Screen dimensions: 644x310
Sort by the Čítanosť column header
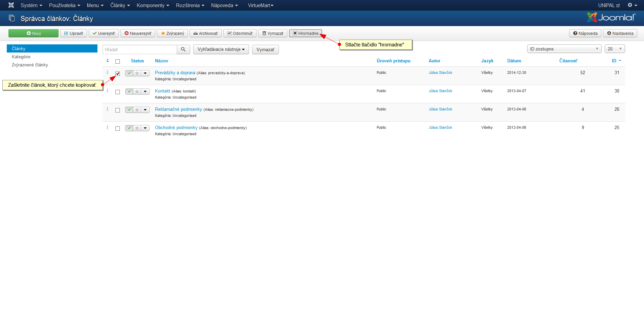[x=568, y=61]
